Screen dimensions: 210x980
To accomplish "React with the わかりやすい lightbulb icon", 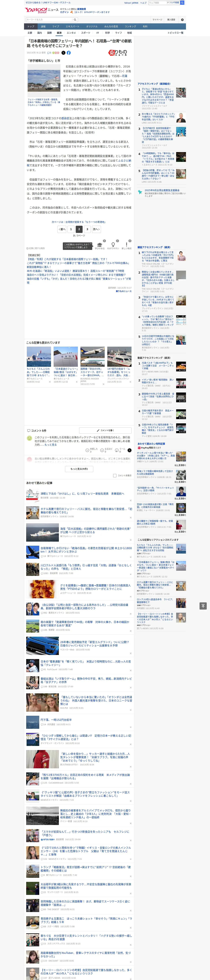I will (113, 245).
